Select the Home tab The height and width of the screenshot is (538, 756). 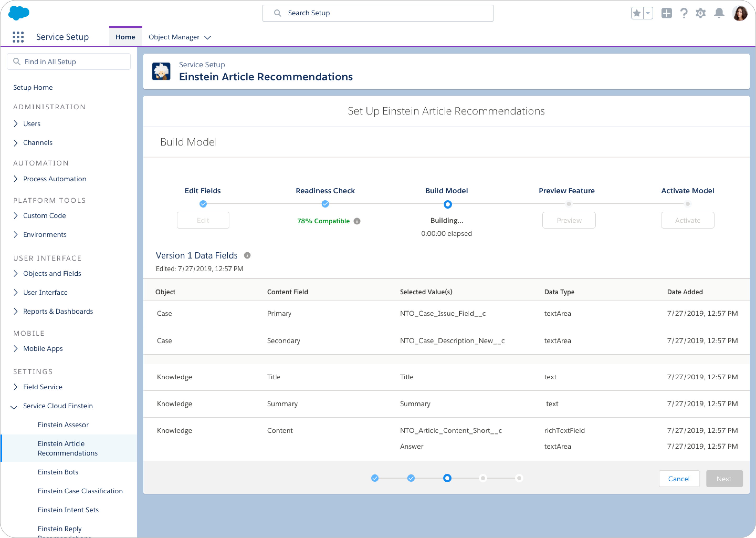click(125, 37)
